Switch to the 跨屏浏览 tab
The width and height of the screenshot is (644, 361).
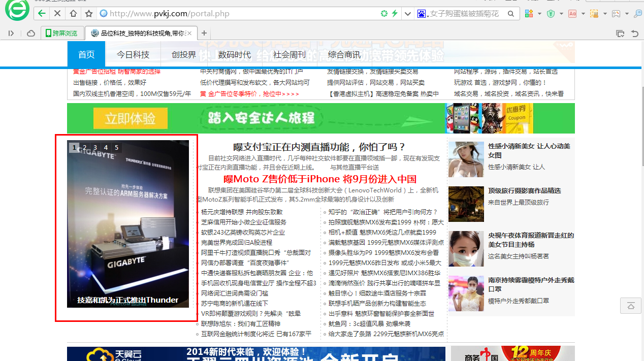click(62, 34)
